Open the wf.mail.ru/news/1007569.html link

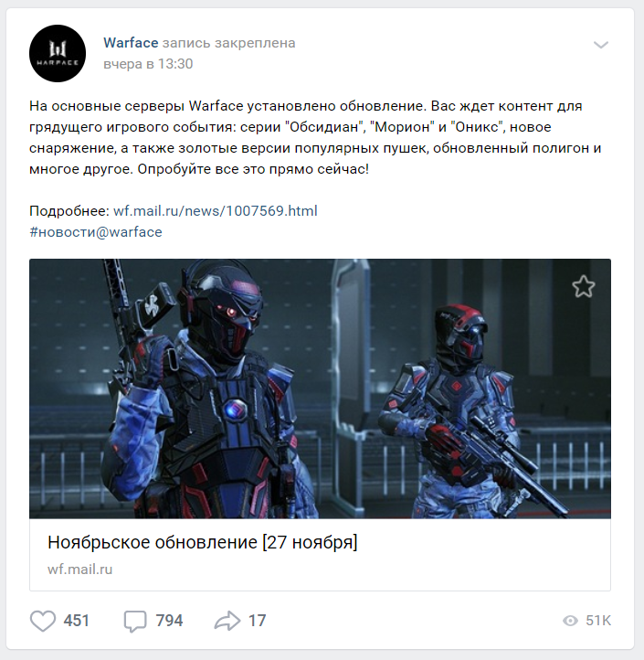pyautogui.click(x=216, y=210)
